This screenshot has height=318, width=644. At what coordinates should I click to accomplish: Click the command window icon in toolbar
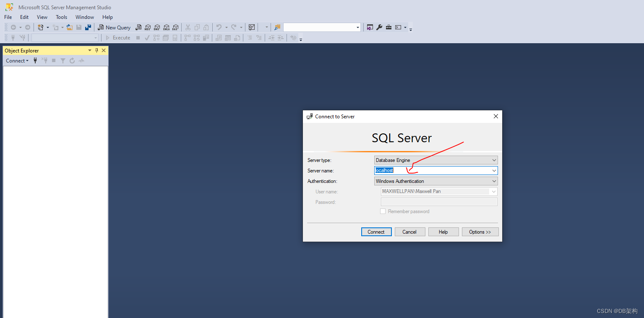click(398, 27)
